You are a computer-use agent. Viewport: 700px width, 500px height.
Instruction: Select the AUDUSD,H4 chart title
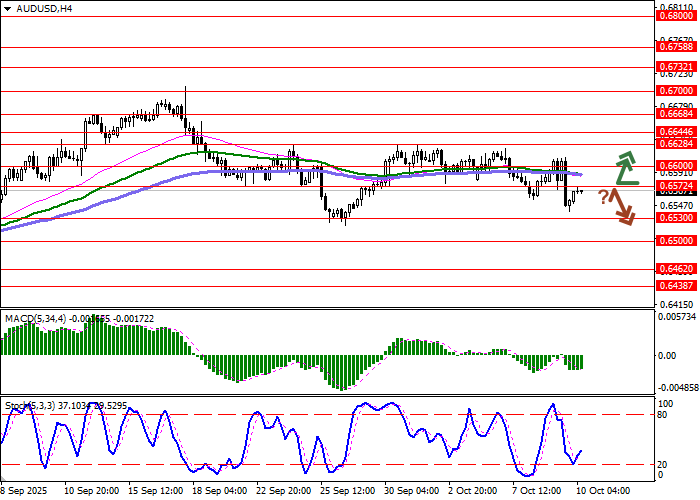click(44, 8)
